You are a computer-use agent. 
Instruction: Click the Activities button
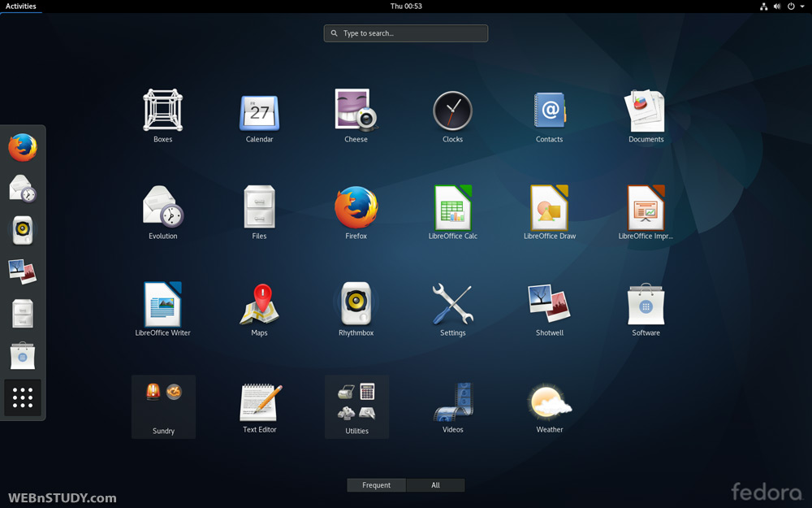(x=21, y=7)
